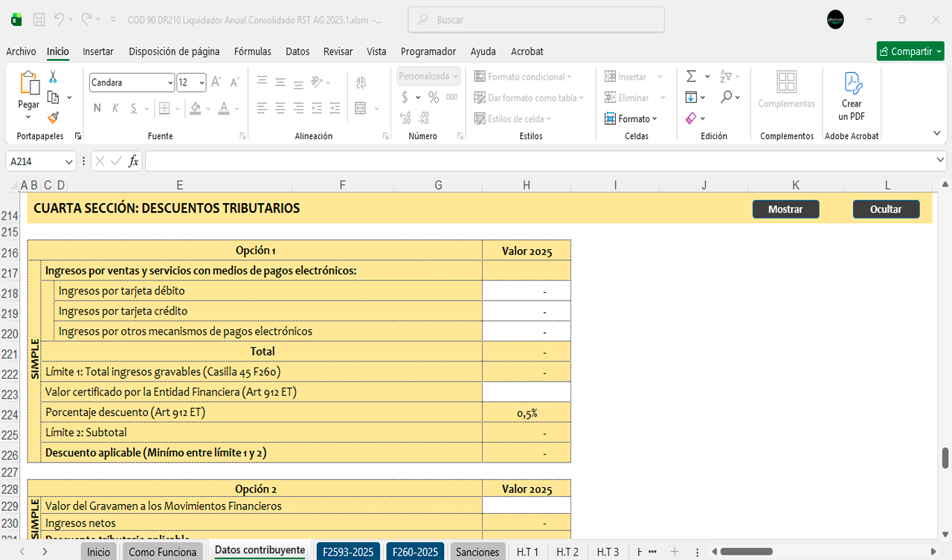The height and width of the screenshot is (560, 952).
Task: Click the Clear eraser icon
Action: click(x=691, y=118)
